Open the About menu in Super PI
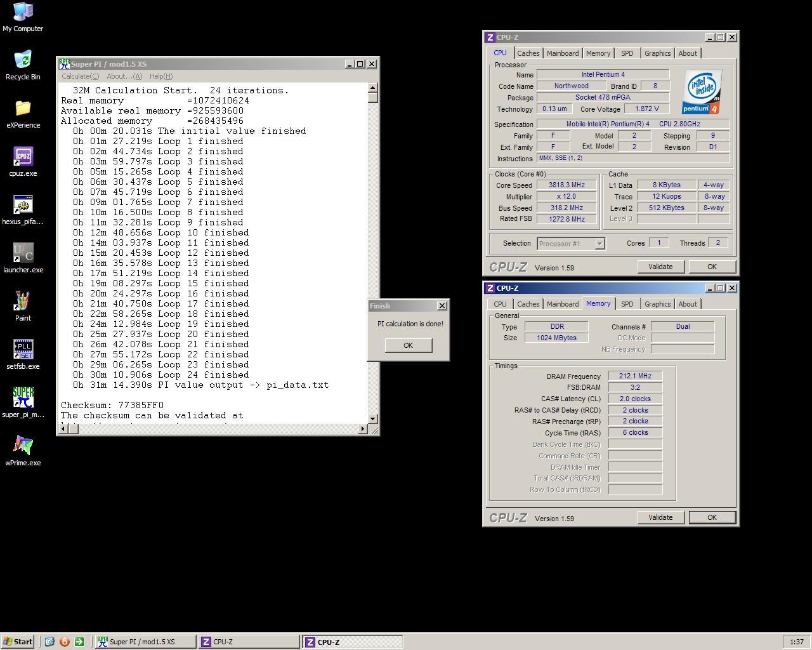Viewport: 812px width, 650px height. (124, 76)
